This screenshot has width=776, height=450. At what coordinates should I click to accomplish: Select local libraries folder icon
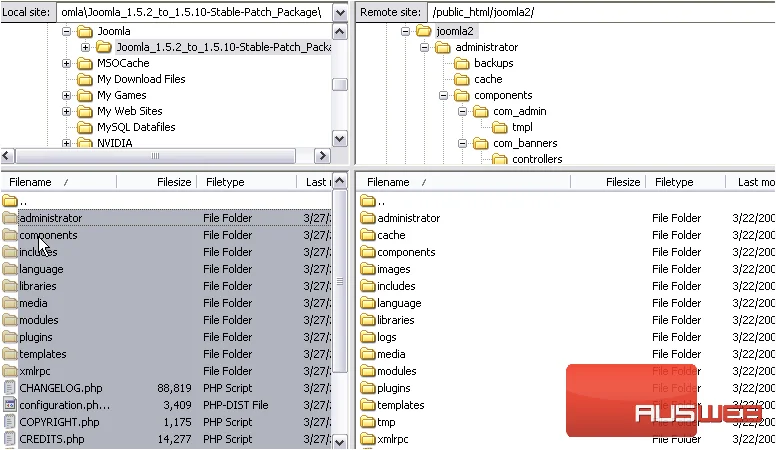10,286
